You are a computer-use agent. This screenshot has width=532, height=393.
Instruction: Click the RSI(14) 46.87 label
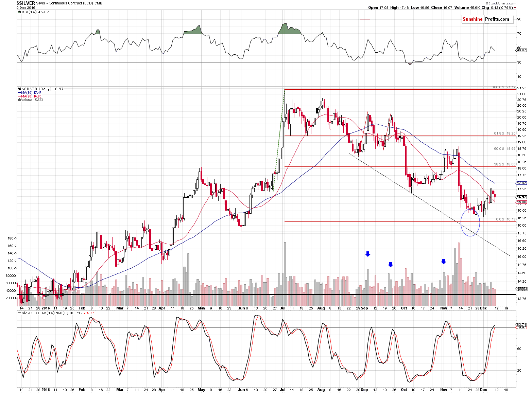coord(35,12)
